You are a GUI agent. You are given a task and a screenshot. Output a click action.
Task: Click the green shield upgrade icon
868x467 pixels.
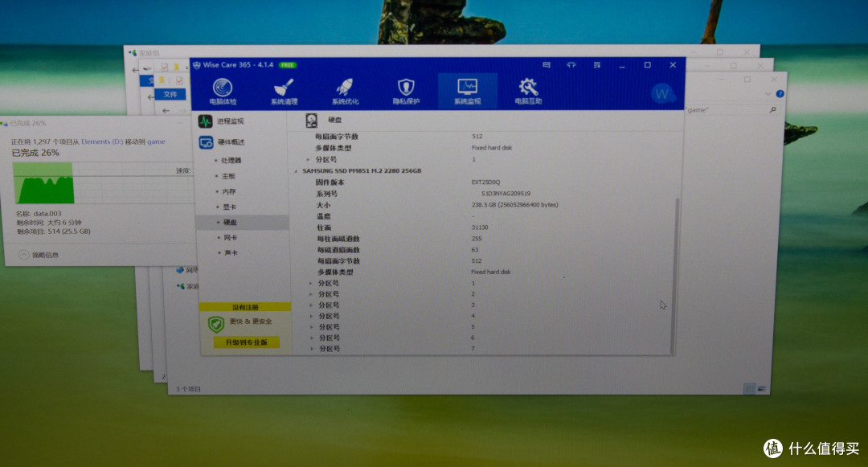coord(216,324)
